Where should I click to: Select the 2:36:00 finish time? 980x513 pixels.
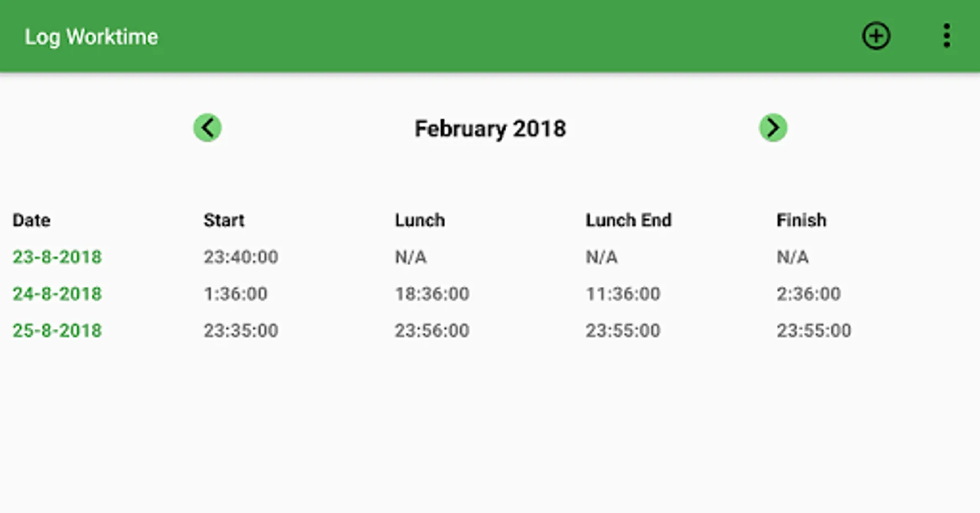pos(808,294)
